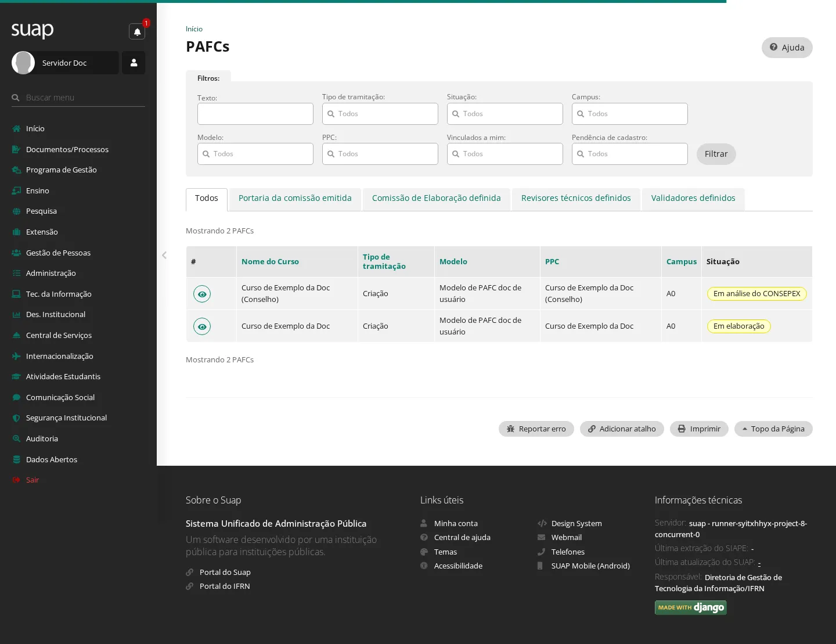Open the user profile icon button
This screenshot has height=644, width=836.
[134, 63]
